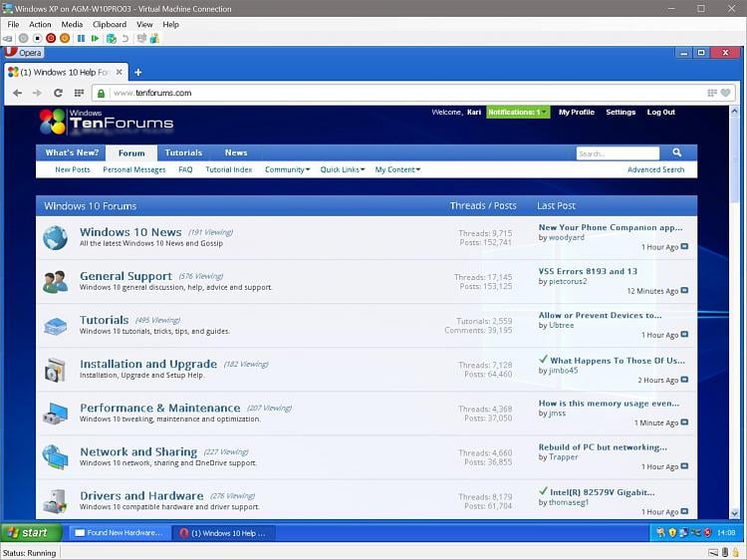Switch to the What's New? tab

click(x=72, y=152)
